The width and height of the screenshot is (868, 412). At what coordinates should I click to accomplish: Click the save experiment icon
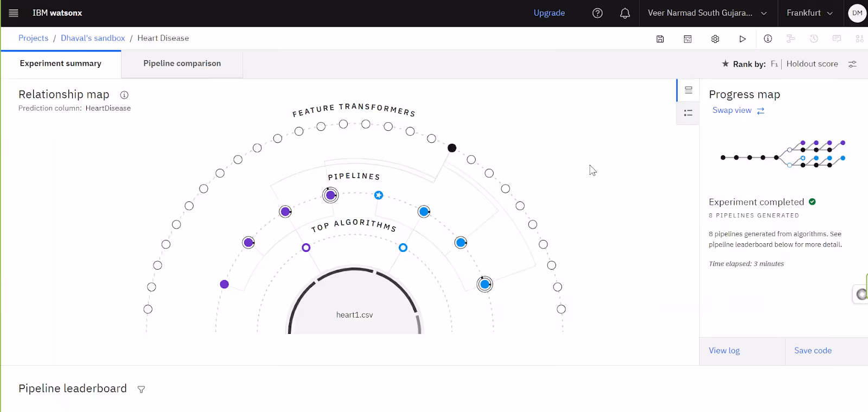[x=660, y=39]
